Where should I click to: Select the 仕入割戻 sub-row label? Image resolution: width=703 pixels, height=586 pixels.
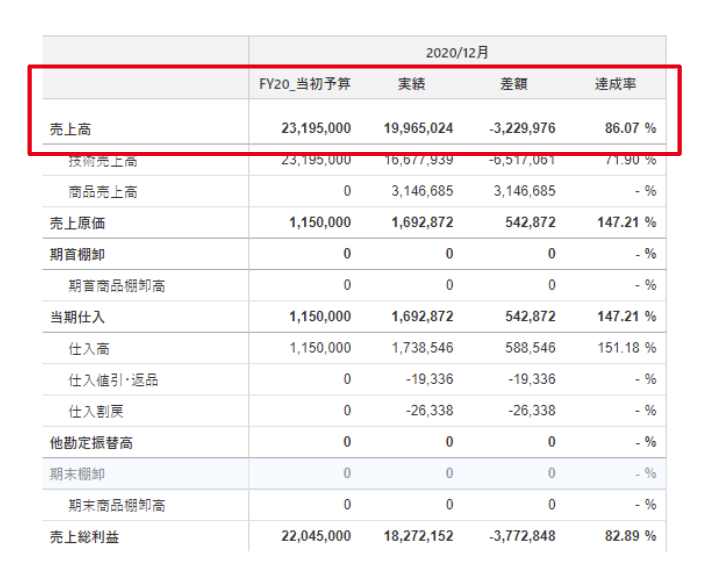95,411
